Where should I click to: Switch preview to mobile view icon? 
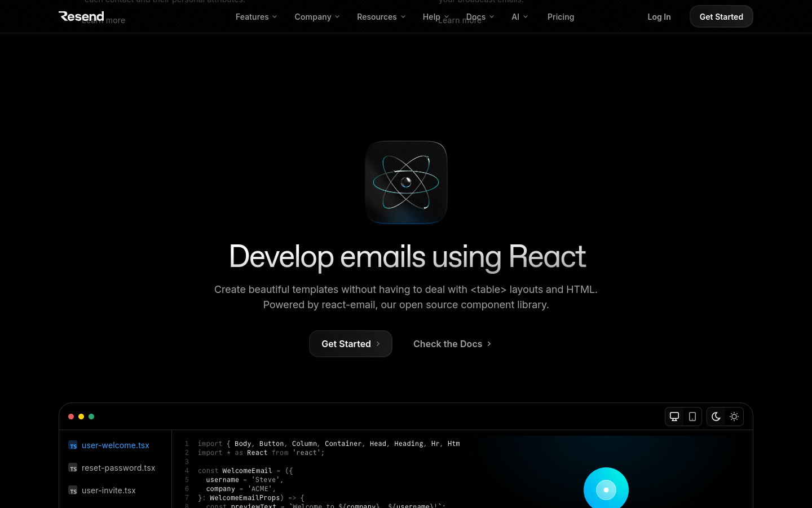692,417
